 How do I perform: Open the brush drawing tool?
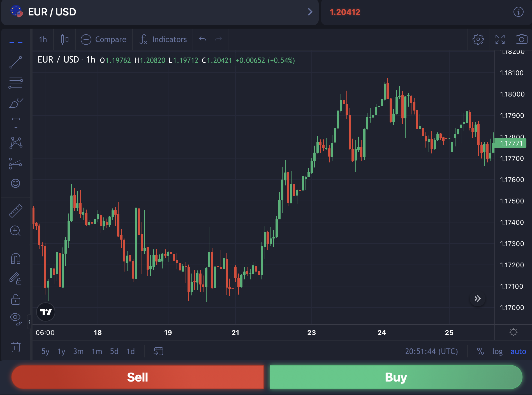tap(16, 103)
